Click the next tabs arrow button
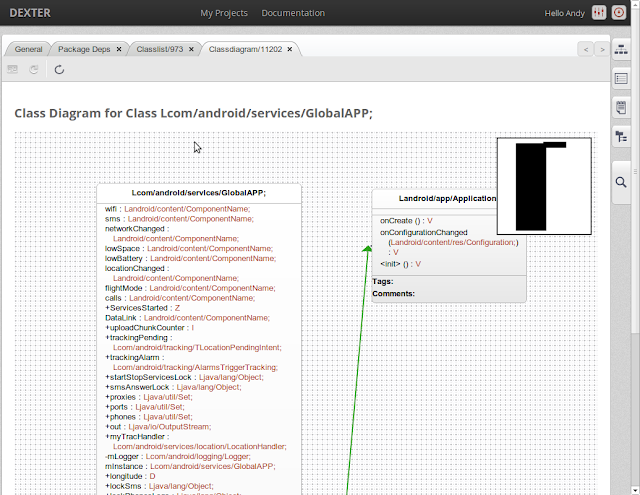Image resolution: width=640 pixels, height=495 pixels. pyautogui.click(x=602, y=49)
